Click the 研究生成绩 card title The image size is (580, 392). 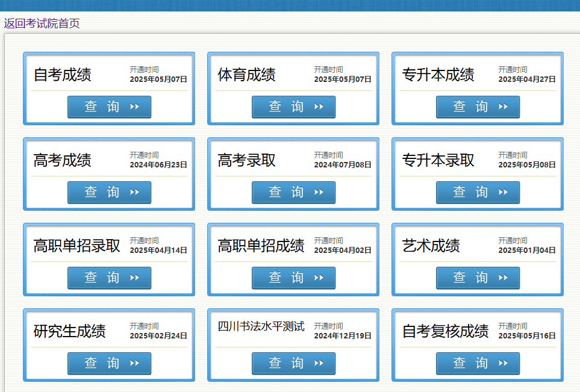pos(69,331)
